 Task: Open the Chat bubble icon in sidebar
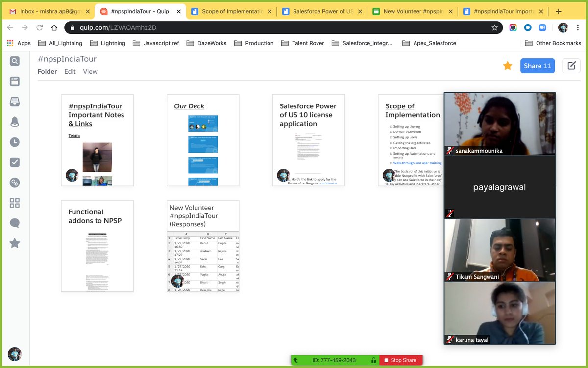[x=15, y=223]
